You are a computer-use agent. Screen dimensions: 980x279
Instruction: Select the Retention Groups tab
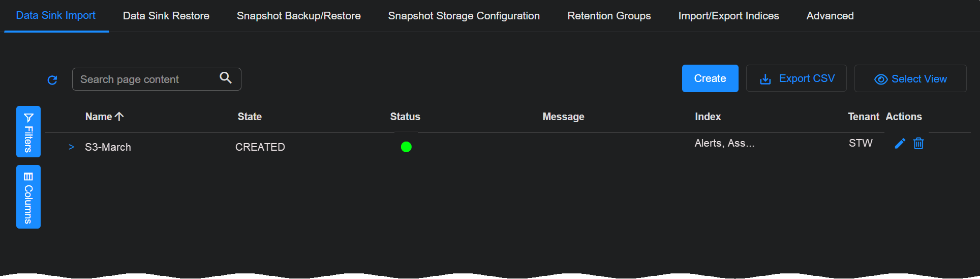[609, 16]
